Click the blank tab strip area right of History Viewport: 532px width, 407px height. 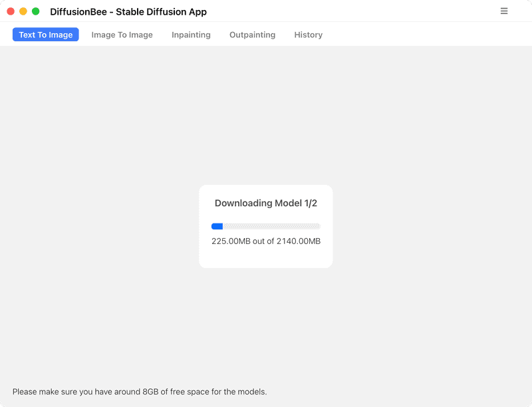click(x=426, y=35)
